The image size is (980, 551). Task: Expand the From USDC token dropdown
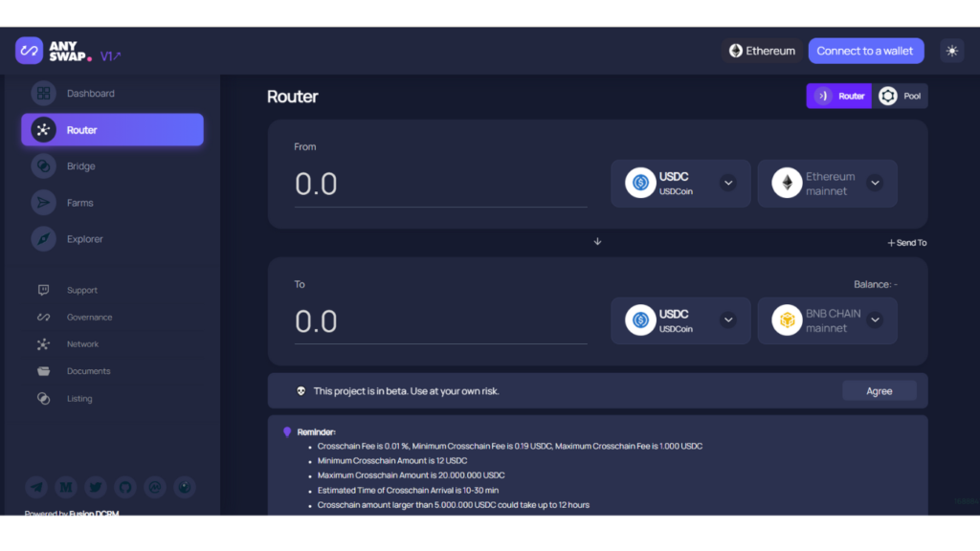tap(727, 184)
